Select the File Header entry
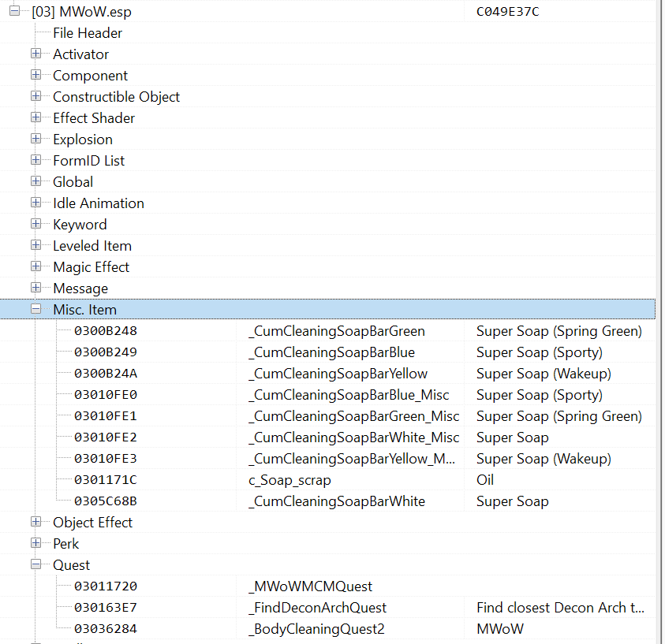Screen dimensions: 665x644 coord(88,33)
